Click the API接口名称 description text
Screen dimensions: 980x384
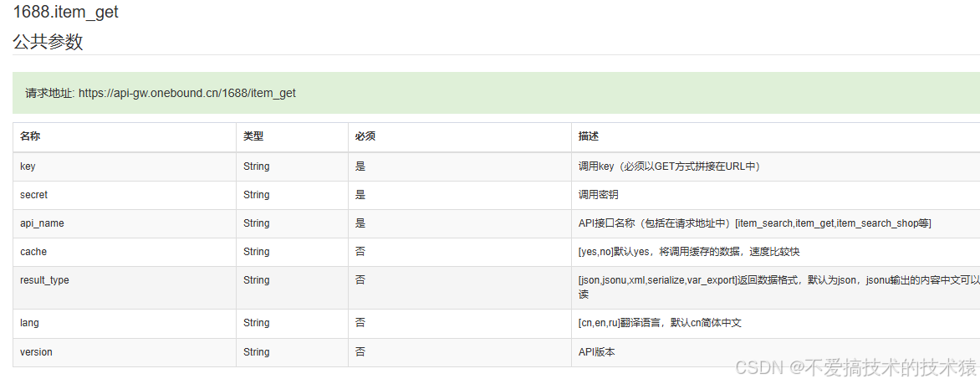point(754,223)
